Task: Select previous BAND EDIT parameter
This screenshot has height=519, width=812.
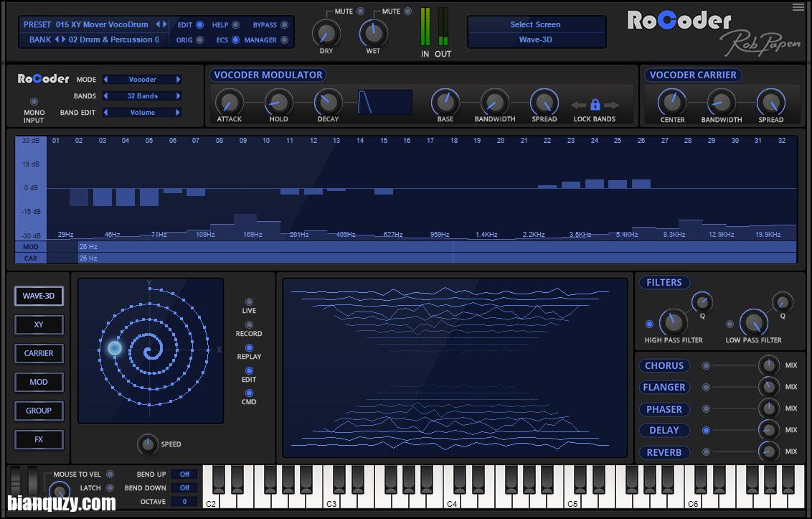Action: coord(106,113)
